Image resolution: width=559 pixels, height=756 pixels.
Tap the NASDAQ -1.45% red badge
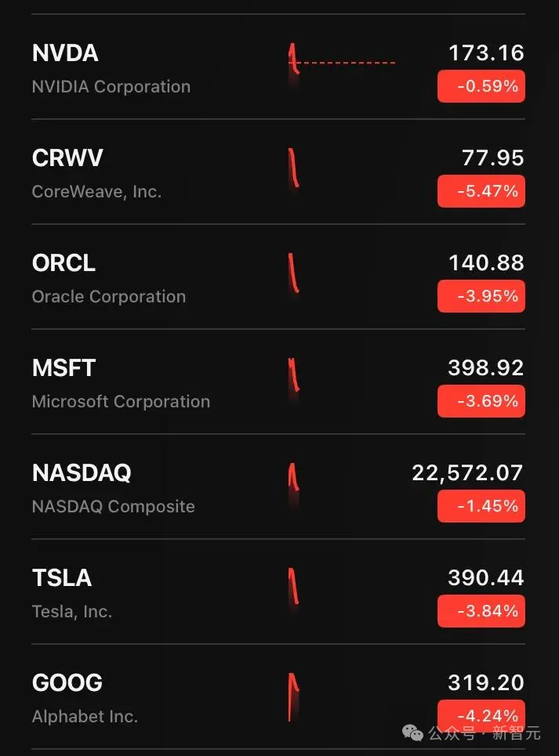481,506
